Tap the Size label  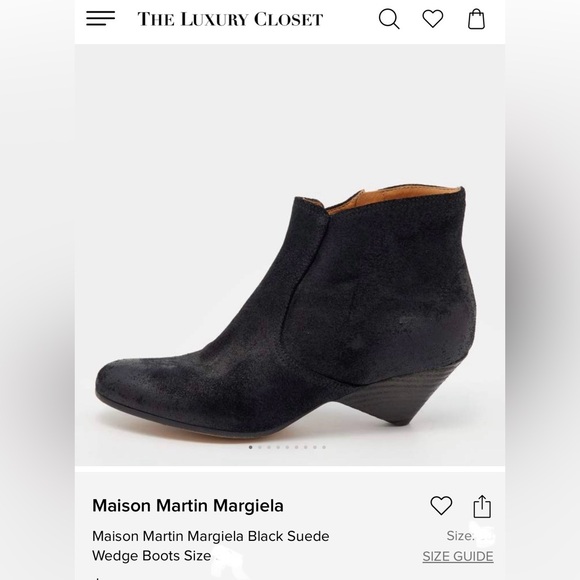pos(460,536)
